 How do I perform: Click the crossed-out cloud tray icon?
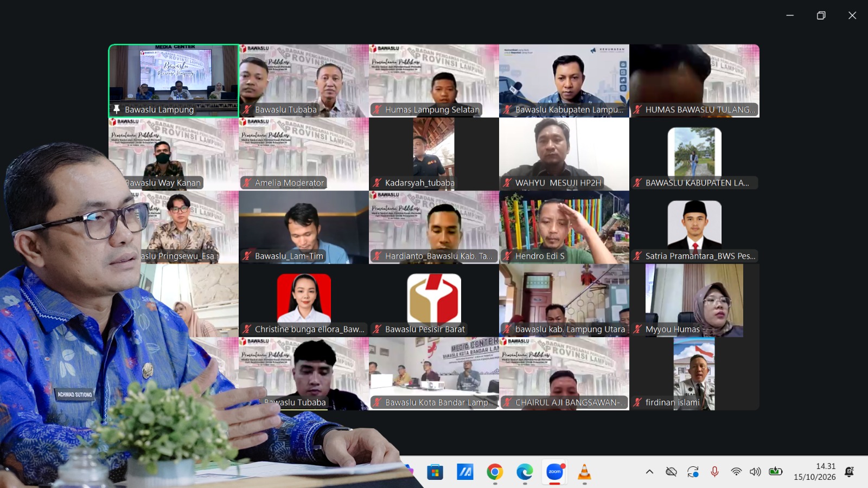(x=671, y=472)
